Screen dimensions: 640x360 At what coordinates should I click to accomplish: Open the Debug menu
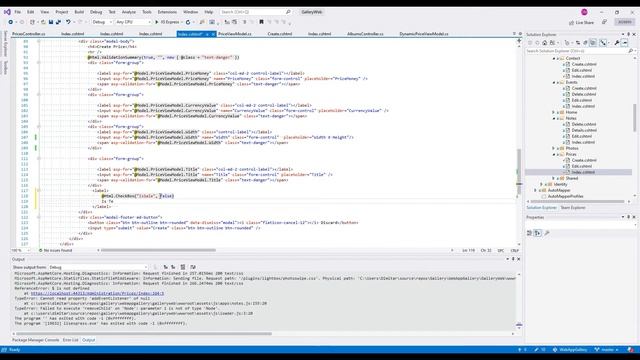coord(96,12)
